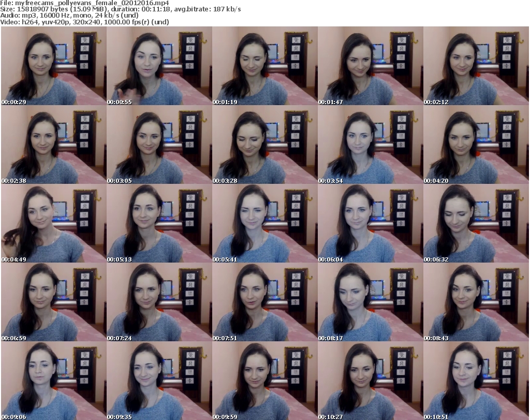The image size is (530, 420).
Task: Choose the thumbnail stamped 00:09:35
Action: (159, 381)
